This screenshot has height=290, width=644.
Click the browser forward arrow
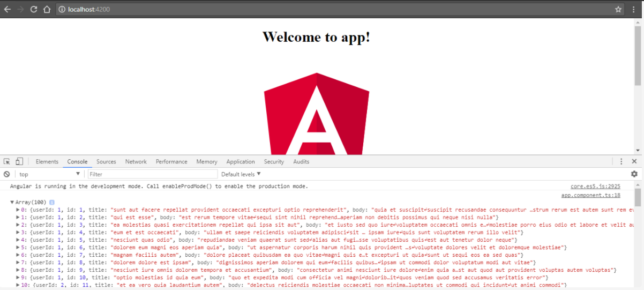click(x=20, y=9)
